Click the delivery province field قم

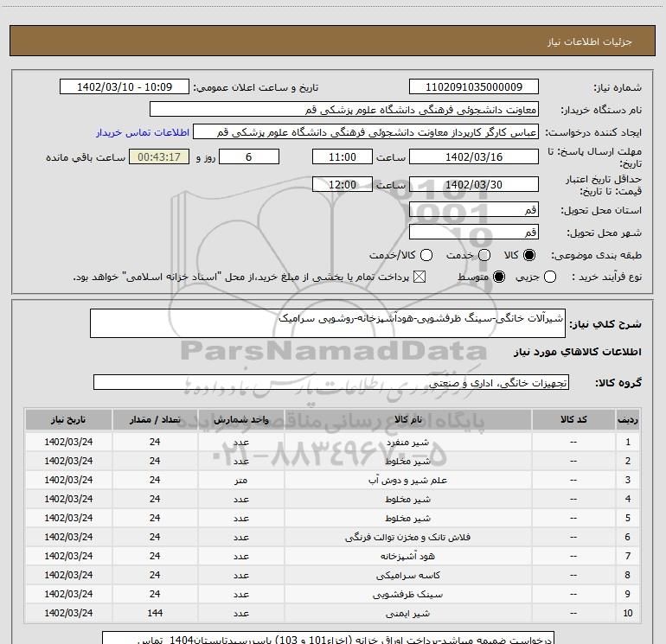(x=474, y=209)
